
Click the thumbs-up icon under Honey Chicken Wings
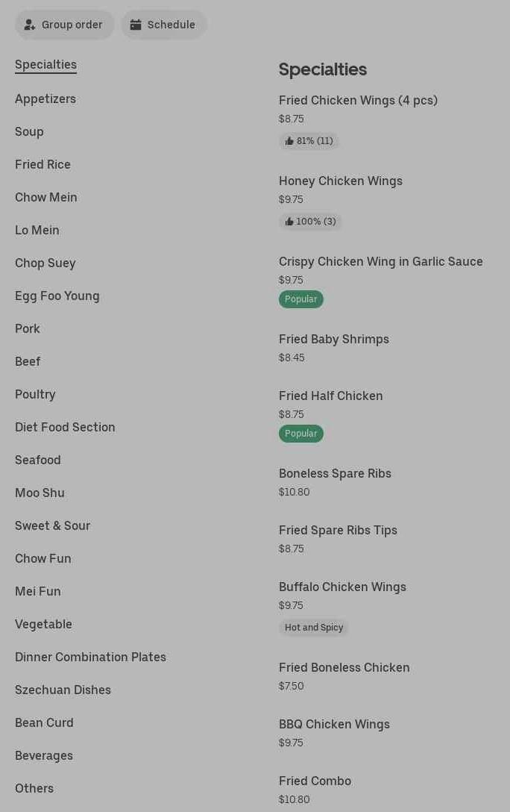click(x=289, y=222)
